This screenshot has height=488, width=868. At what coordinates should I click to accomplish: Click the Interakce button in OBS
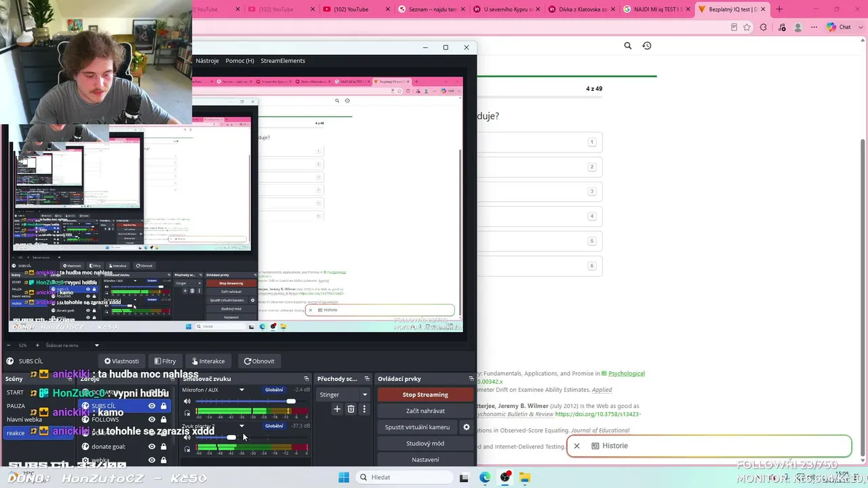pyautogui.click(x=208, y=361)
